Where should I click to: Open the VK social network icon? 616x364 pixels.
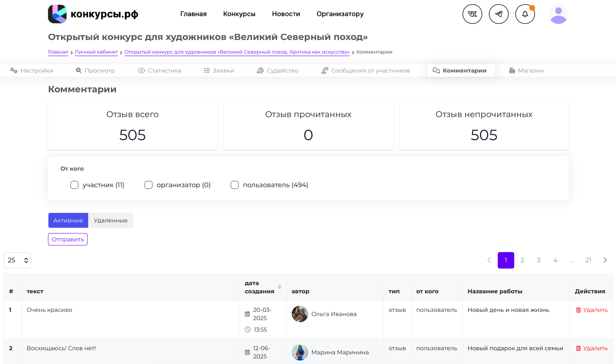tap(472, 14)
